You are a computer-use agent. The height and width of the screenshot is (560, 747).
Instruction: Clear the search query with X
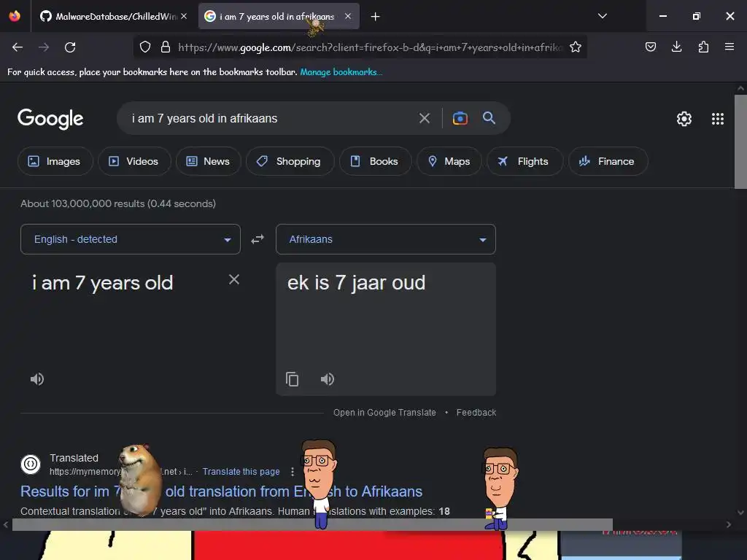tap(425, 118)
